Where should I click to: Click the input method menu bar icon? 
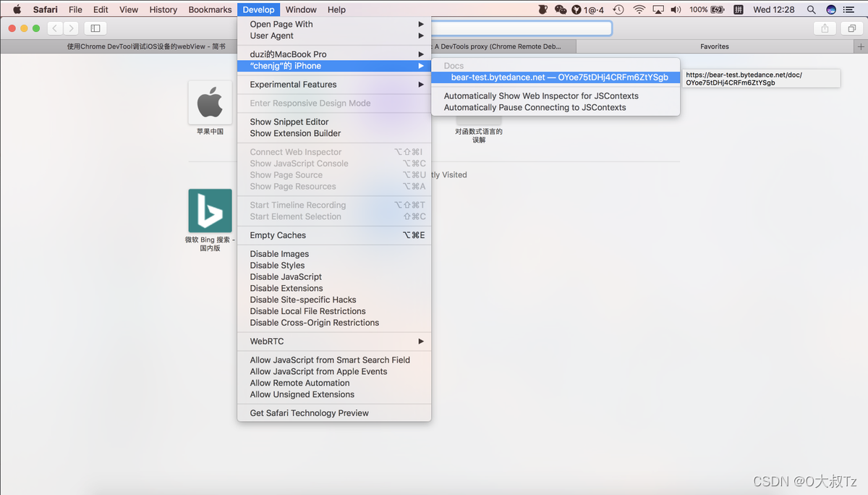pos(739,9)
